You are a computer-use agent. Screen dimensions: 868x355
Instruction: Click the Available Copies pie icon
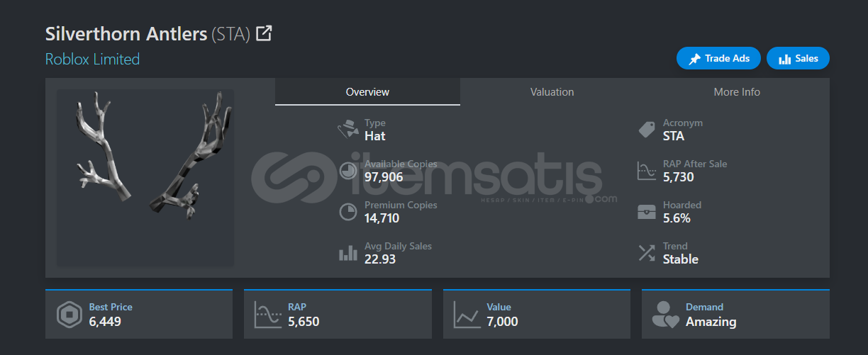347,171
